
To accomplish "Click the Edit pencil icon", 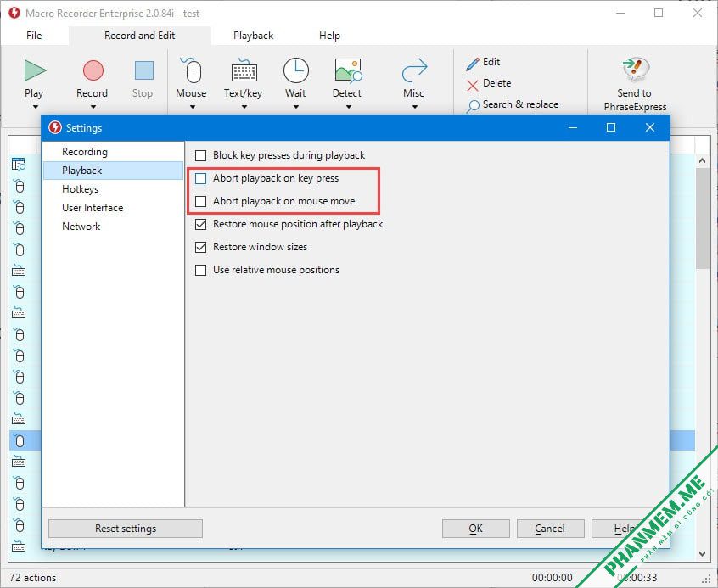I will (473, 64).
